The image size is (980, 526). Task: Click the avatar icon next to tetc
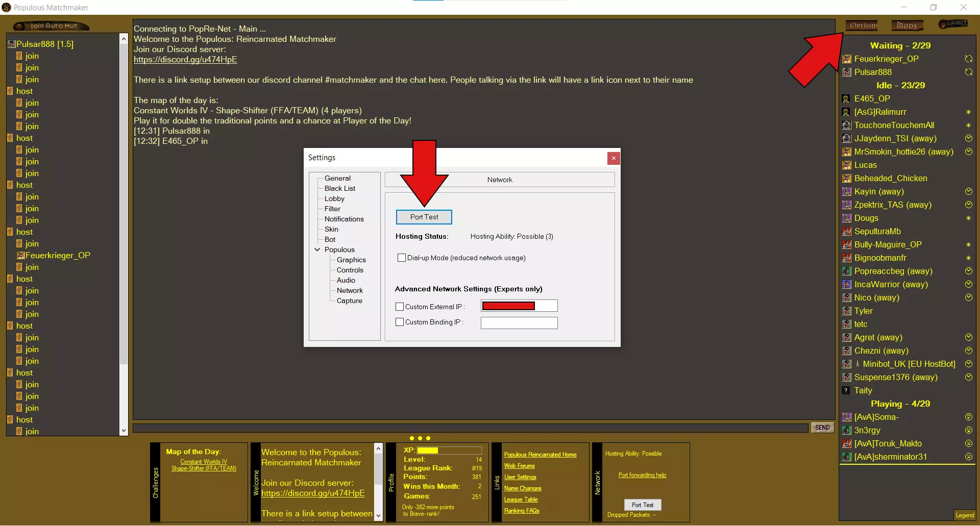(846, 324)
